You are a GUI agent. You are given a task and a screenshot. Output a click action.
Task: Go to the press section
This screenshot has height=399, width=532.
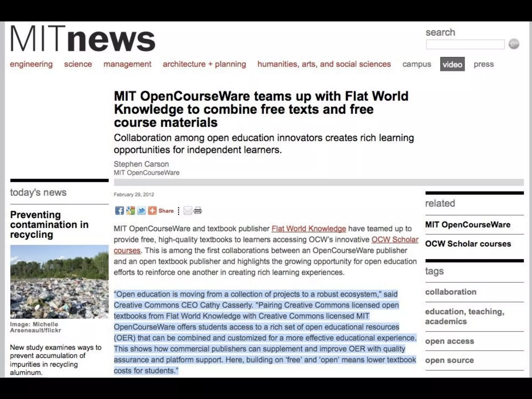(483, 64)
